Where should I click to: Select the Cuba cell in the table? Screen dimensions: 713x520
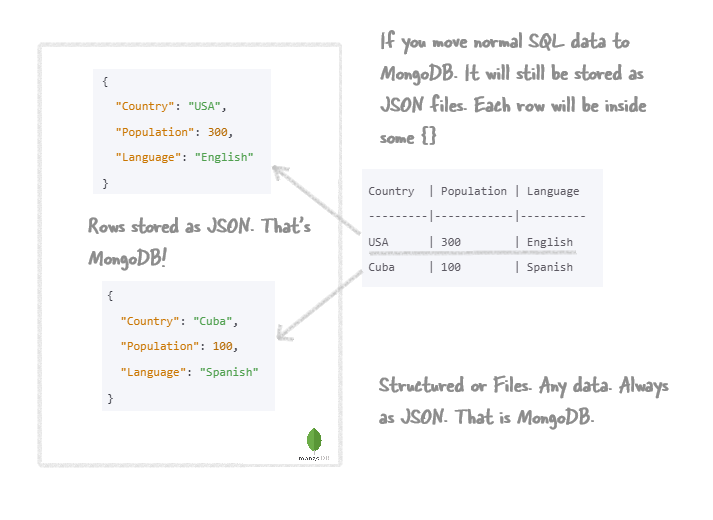click(x=381, y=267)
